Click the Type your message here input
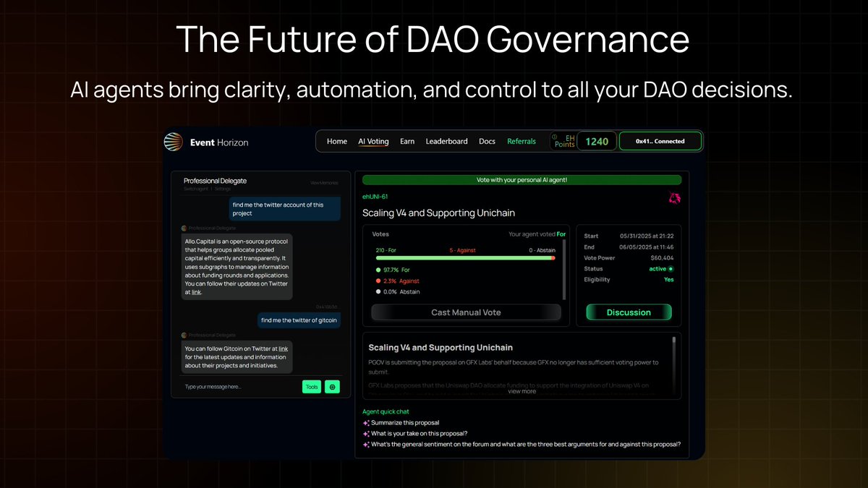 240,387
